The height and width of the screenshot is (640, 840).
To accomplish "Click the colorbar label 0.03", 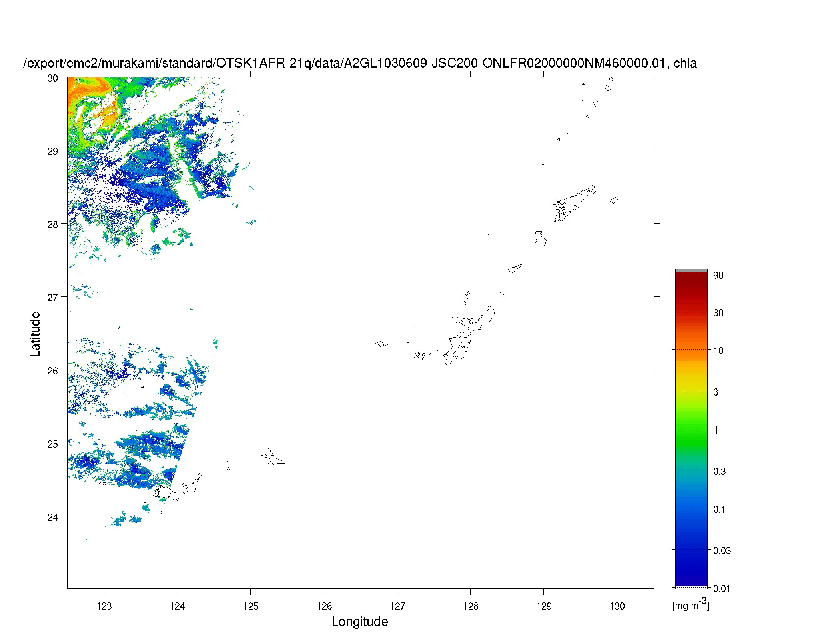I will (722, 551).
